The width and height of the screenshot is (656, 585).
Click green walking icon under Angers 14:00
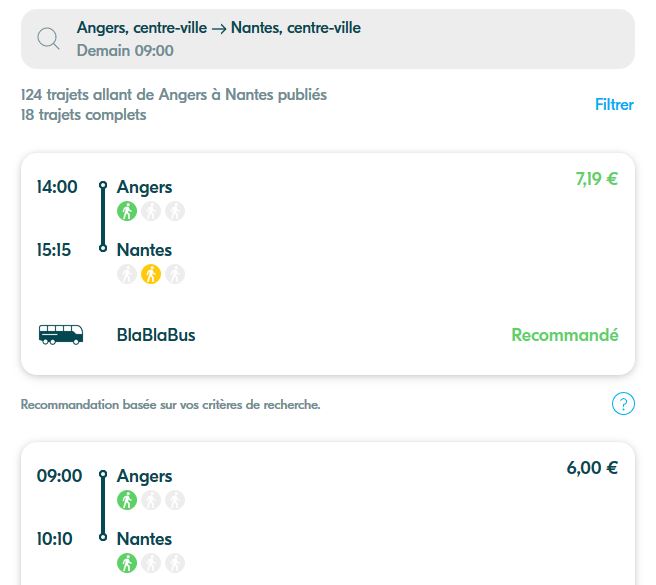coord(127,211)
